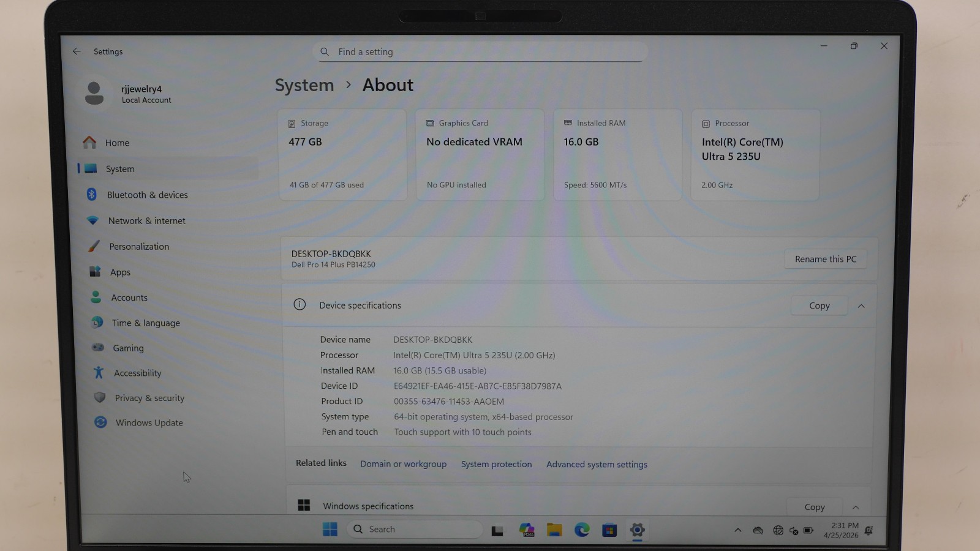Click the Apps grid icon in the sidebar
Screen dimensions: 980x551
tap(95, 271)
